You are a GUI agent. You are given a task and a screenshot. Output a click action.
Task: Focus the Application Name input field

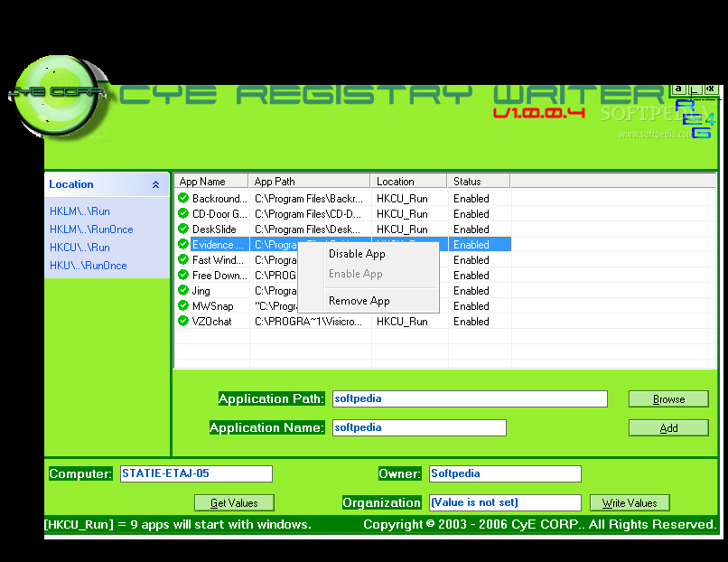(x=419, y=427)
